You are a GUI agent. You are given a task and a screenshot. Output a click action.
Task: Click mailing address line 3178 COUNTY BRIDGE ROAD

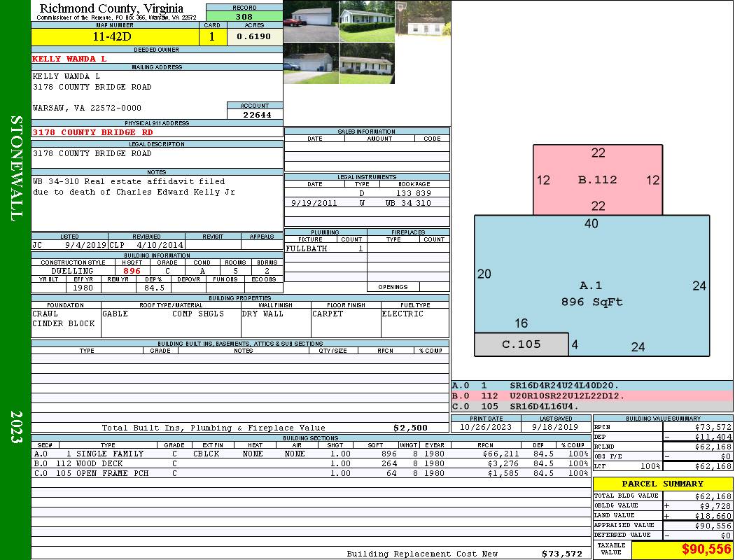(x=92, y=87)
